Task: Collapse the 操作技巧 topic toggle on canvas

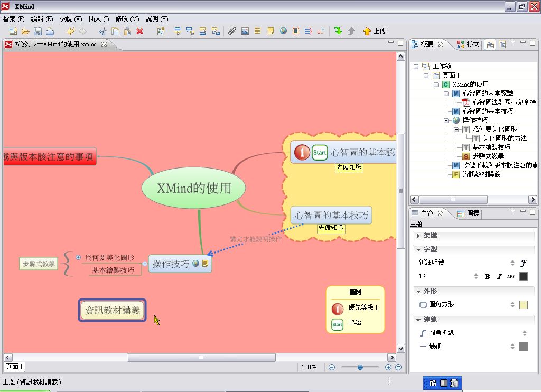Action: [145, 264]
